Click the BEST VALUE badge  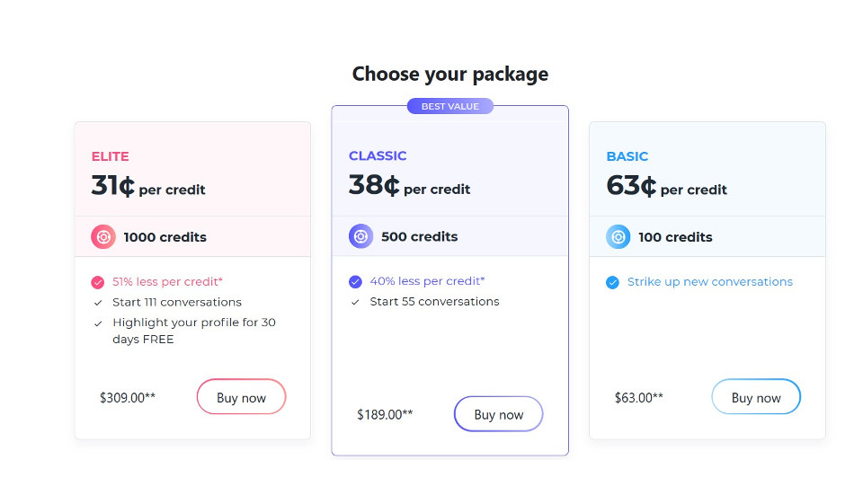tap(450, 106)
